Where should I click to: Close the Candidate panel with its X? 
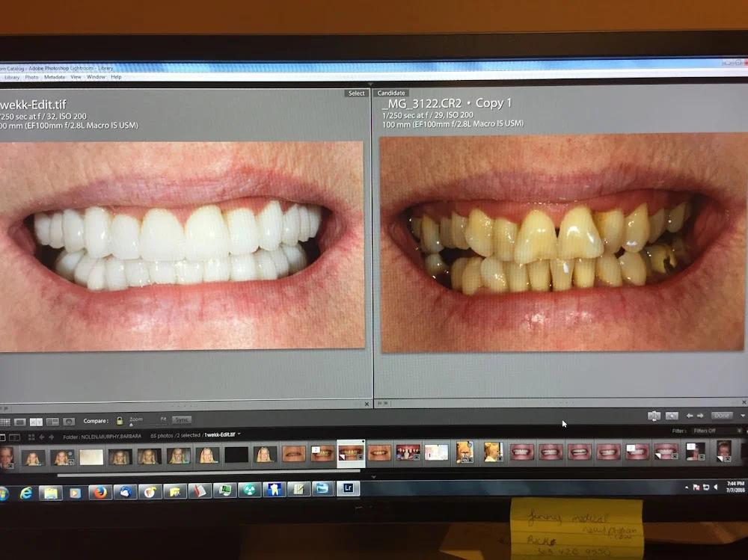coord(744,402)
